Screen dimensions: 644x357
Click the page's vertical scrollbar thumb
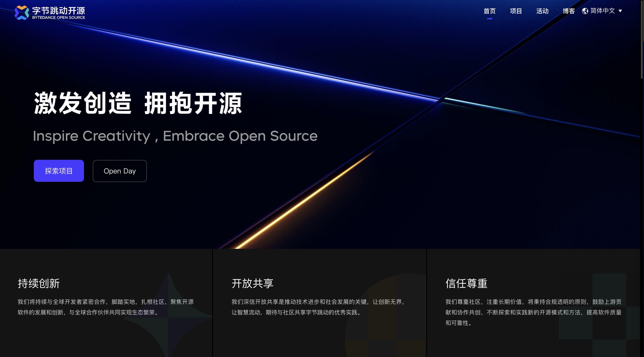642,40
